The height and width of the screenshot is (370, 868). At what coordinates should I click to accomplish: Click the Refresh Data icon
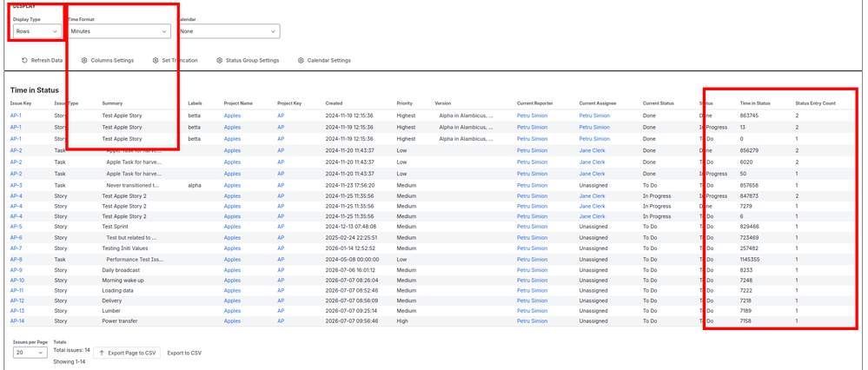pos(24,60)
